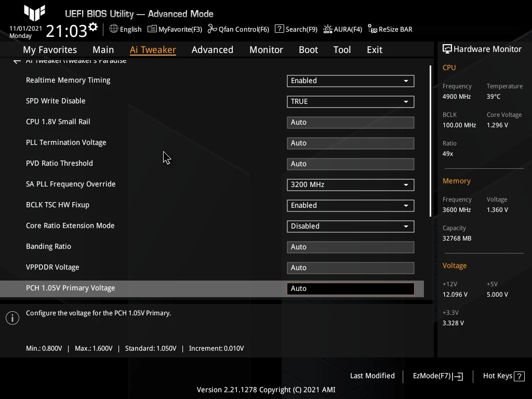Select the Realtime Memory Timing label
This screenshot has height=399, width=532.
(x=68, y=80)
